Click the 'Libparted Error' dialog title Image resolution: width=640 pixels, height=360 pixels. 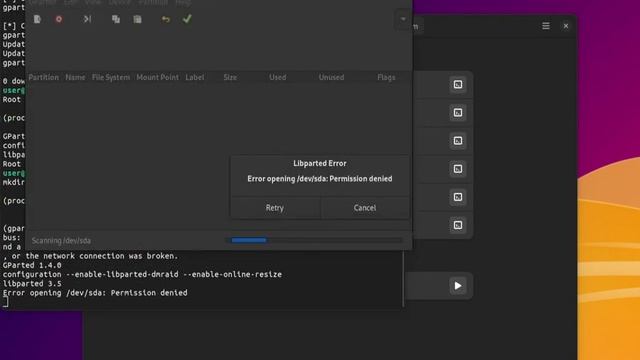tap(320, 163)
